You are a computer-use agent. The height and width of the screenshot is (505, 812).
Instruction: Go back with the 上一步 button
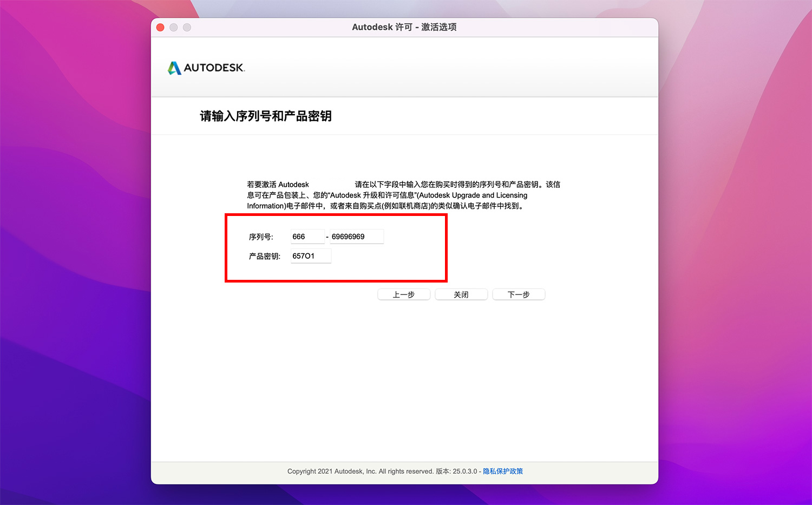[x=404, y=294]
